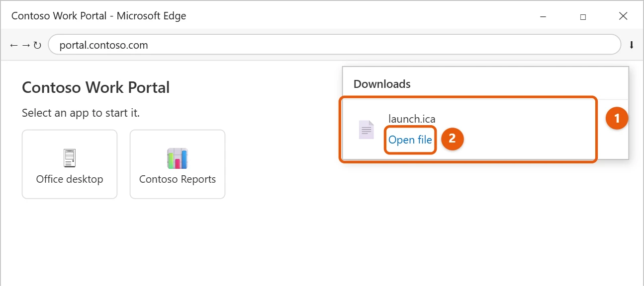
Task: Focus the portal.contoso.com address bar
Action: coord(334,45)
